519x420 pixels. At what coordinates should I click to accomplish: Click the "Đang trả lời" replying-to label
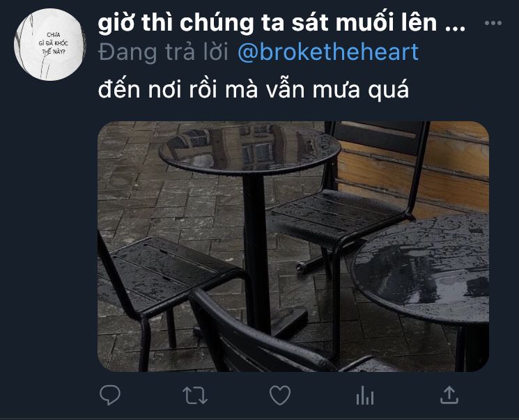click(163, 52)
